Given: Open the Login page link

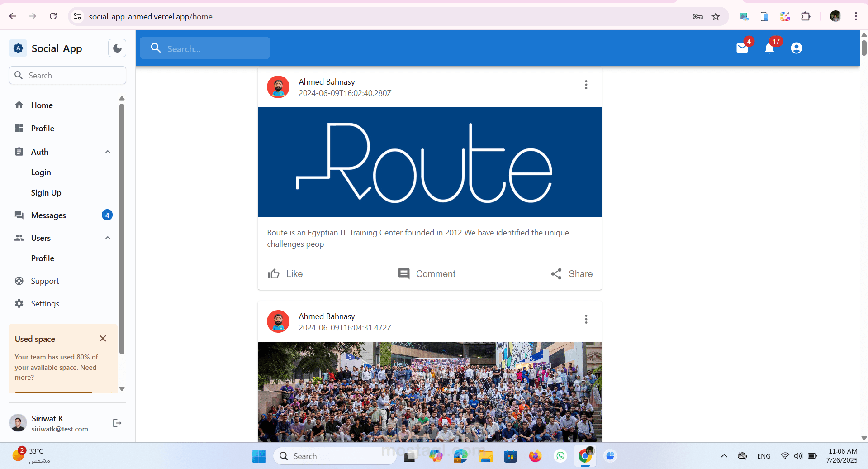Looking at the screenshot, I should pyautogui.click(x=41, y=172).
